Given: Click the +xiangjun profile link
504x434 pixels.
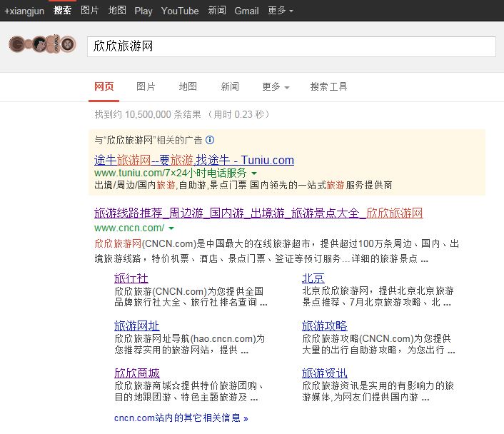Looking at the screenshot, I should tap(24, 11).
